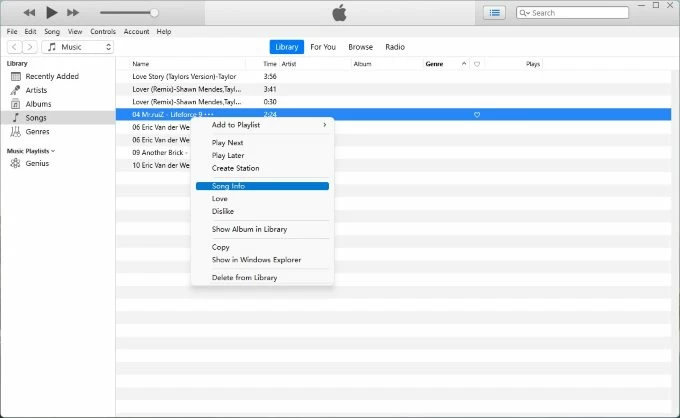Select Artists in the Library sidebar
This screenshot has width=680, height=418.
click(36, 90)
